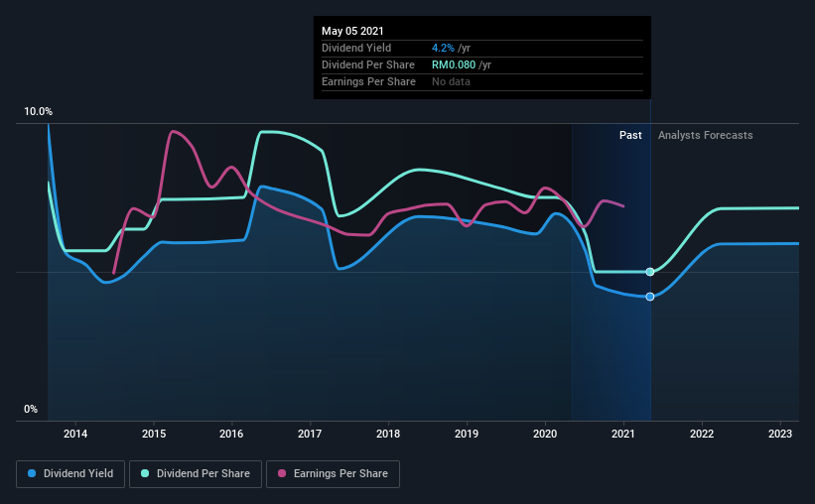Click the RM0.080 dividend per share value
815x504 pixels.
(x=454, y=64)
